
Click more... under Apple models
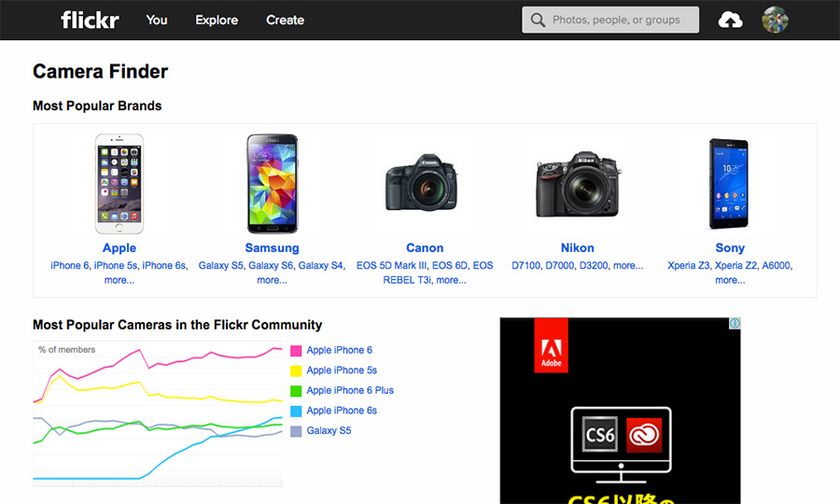click(119, 280)
